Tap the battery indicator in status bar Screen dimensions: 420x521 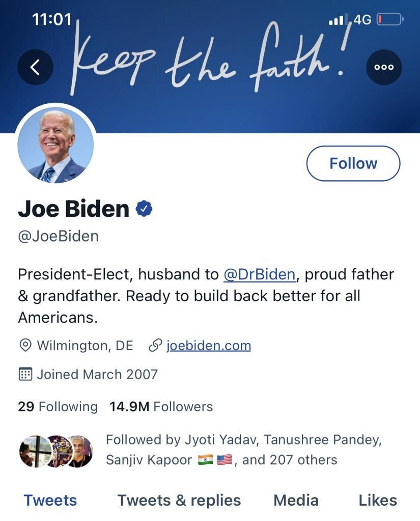[x=390, y=20]
